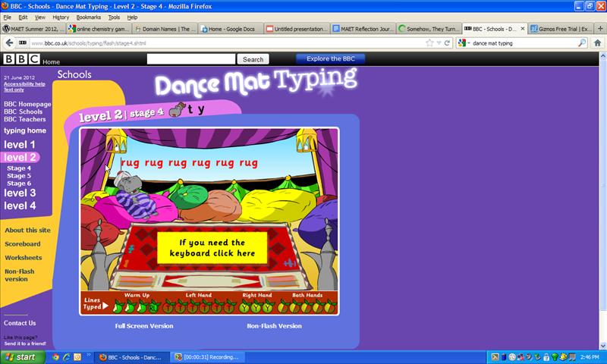Open the File menu
Screen dimensions: 607x364
tap(7, 17)
